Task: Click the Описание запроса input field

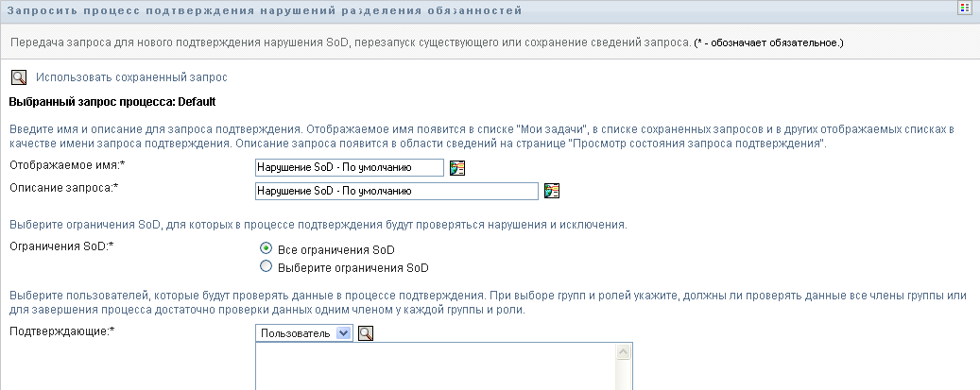Action: (x=396, y=192)
